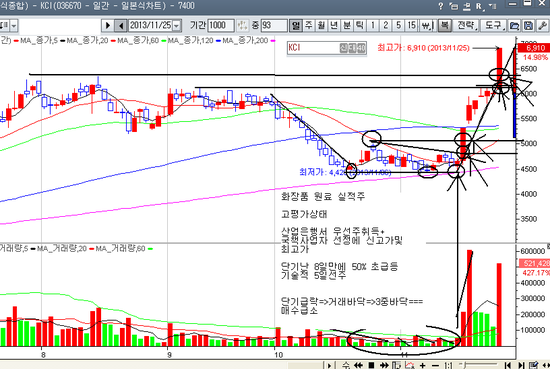Select the 틱 tick chart period
This screenshot has width=550, height=369.
[360, 26]
